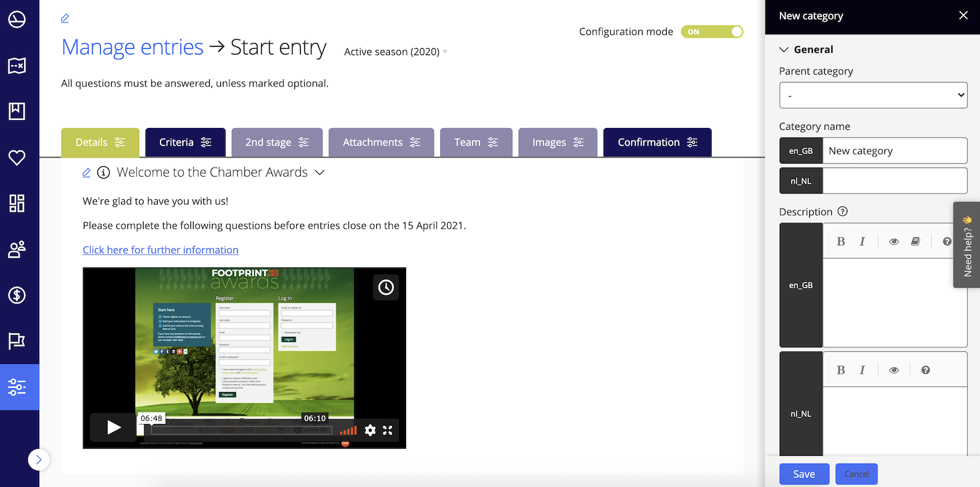Turn off Configuration mode toggle
Viewport: 980px width, 487px height.
coord(712,32)
